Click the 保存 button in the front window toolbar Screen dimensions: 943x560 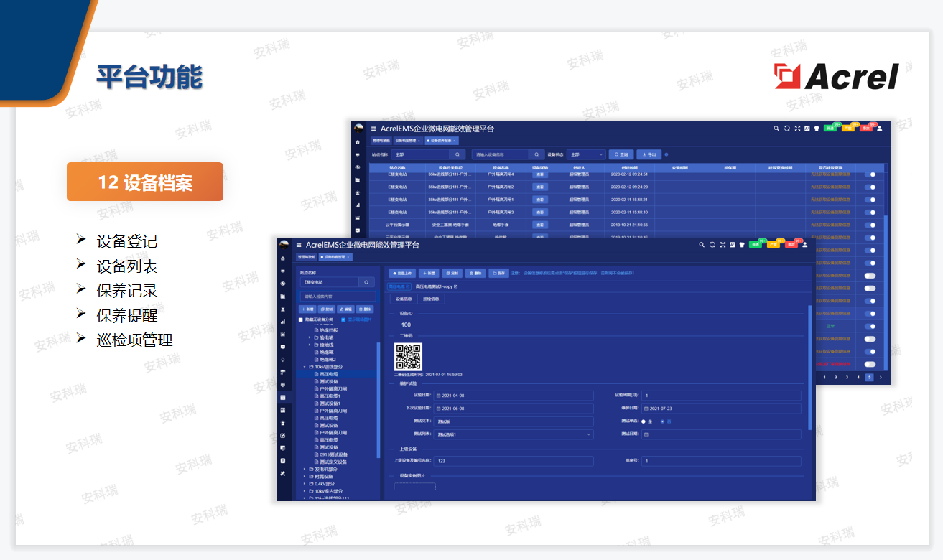click(499, 273)
